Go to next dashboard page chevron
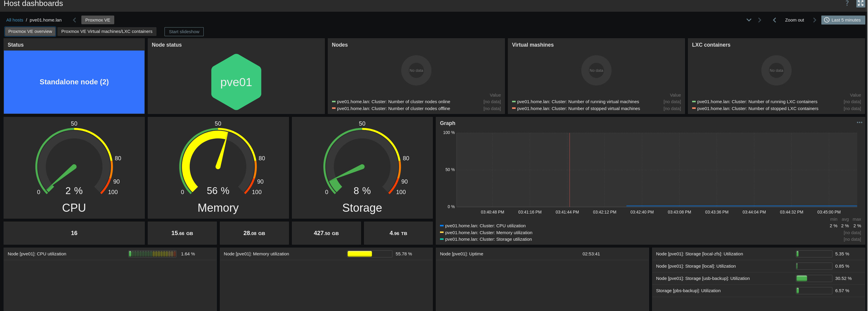 [x=759, y=20]
